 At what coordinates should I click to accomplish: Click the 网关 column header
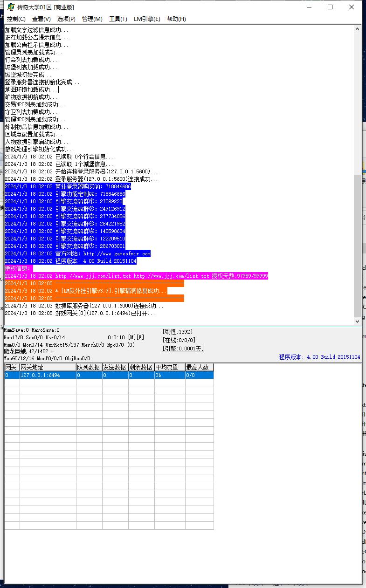tap(12, 368)
